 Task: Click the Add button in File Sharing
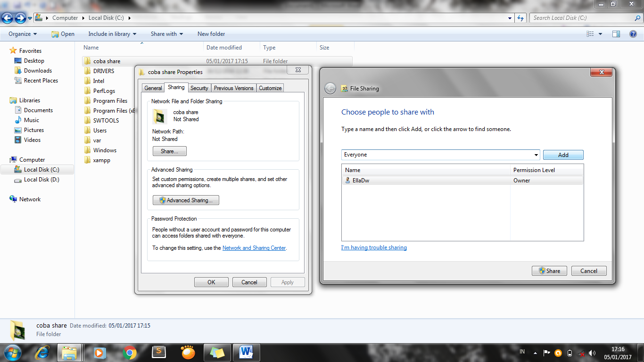tap(563, 155)
